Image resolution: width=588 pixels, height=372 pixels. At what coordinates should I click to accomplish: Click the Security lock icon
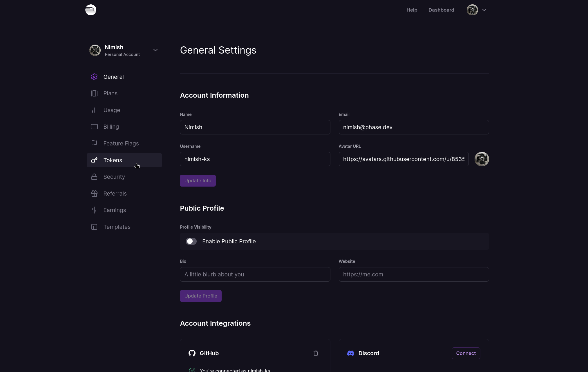tap(94, 177)
